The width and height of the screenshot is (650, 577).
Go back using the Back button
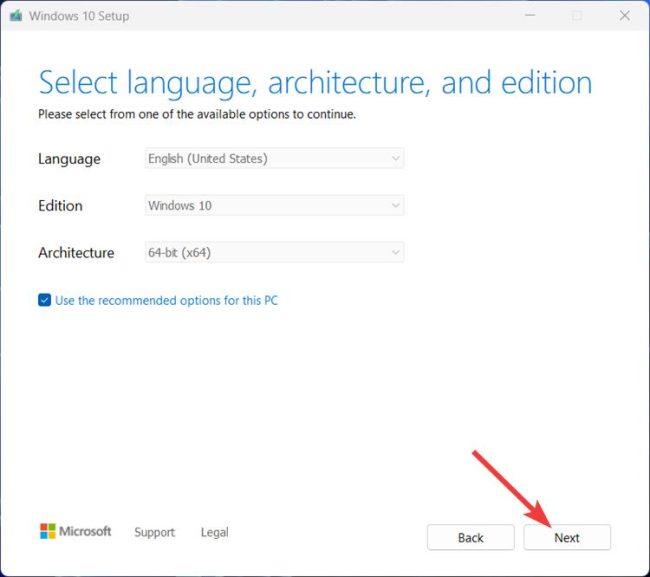[x=470, y=537]
